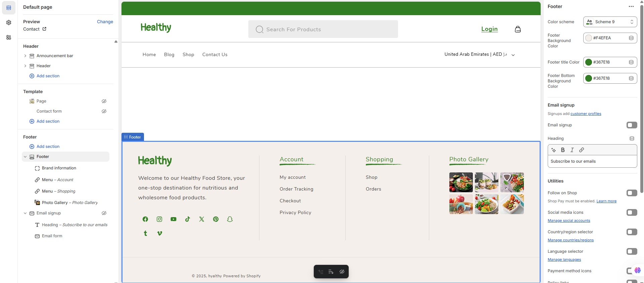Apply bold formatting to Heading text

(x=563, y=150)
